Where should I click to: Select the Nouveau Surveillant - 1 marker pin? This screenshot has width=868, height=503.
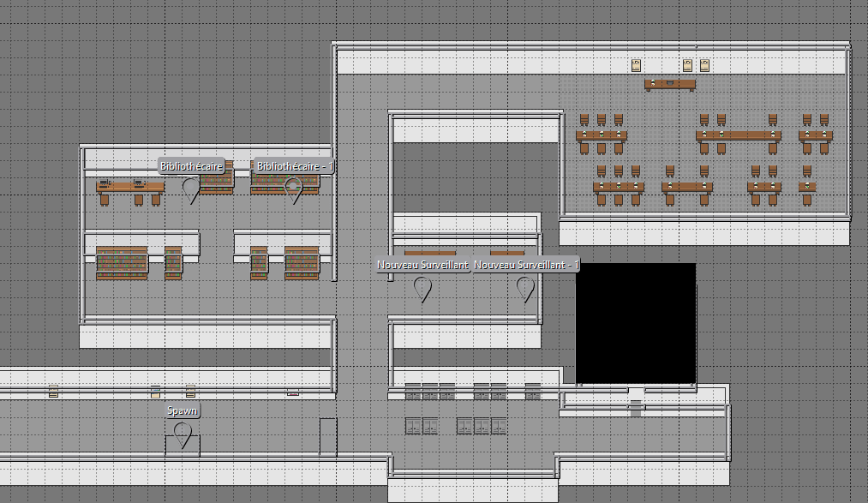click(x=525, y=289)
